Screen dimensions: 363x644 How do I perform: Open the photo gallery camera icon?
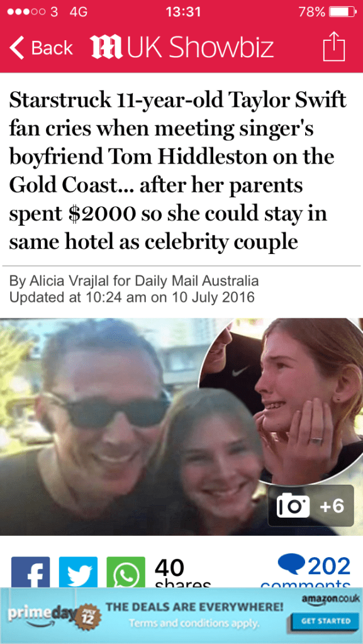293,506
